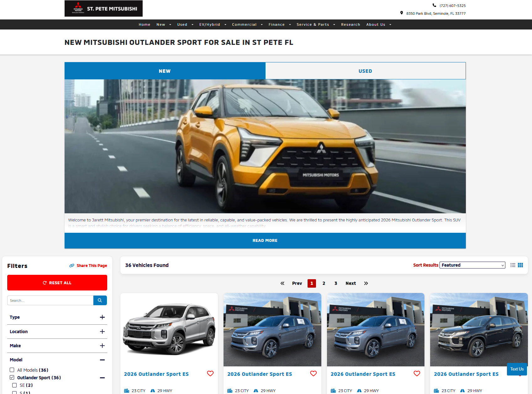Click the city MPG icon on fourth card
The height and width of the screenshot is (394, 532).
point(436,391)
